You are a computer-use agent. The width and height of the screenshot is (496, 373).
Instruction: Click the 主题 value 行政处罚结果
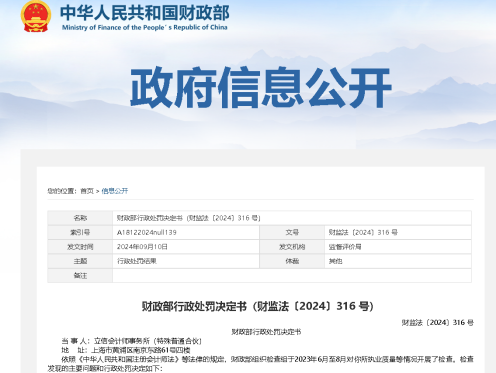tap(137, 261)
